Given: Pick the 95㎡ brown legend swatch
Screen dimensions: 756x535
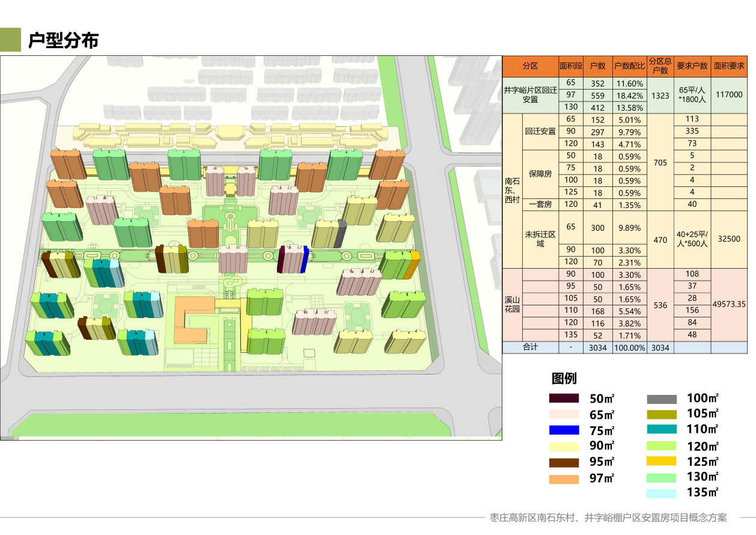Looking at the screenshot, I should tap(564, 463).
